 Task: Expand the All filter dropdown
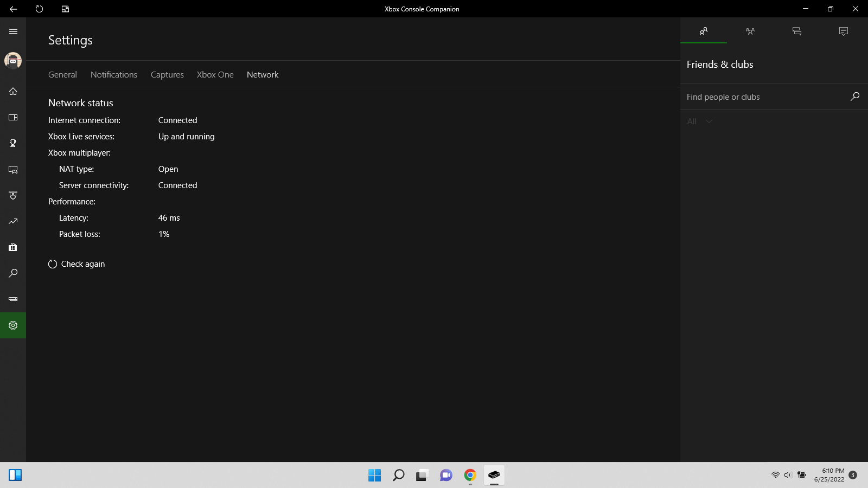(699, 121)
